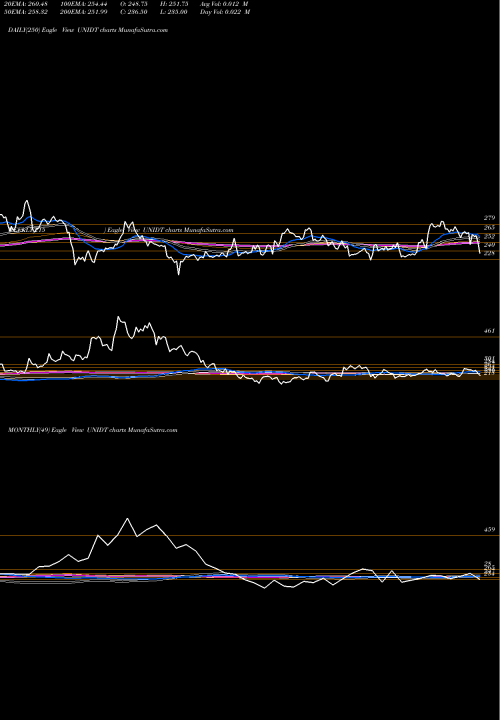Viewport: 500px width, 720px height.
Task: Click the 279 price level label
Action: [x=489, y=218]
